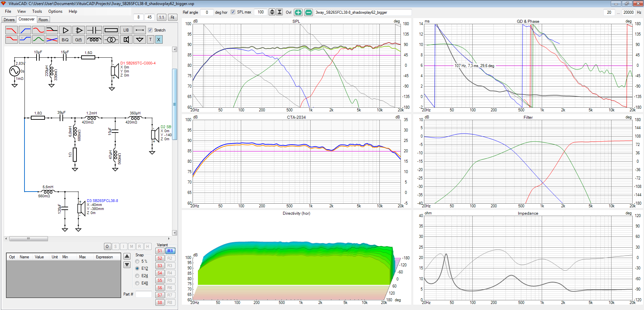Switch to the Drivers tab
644x310 pixels.
(9, 20)
